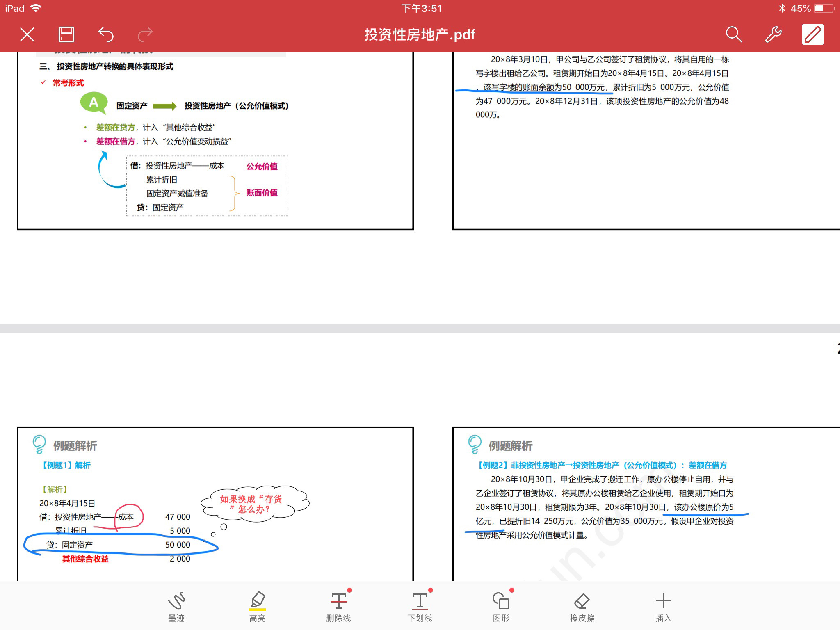840x630 pixels.
Task: Toggle the pencil annotation editing mode
Action: (x=813, y=34)
